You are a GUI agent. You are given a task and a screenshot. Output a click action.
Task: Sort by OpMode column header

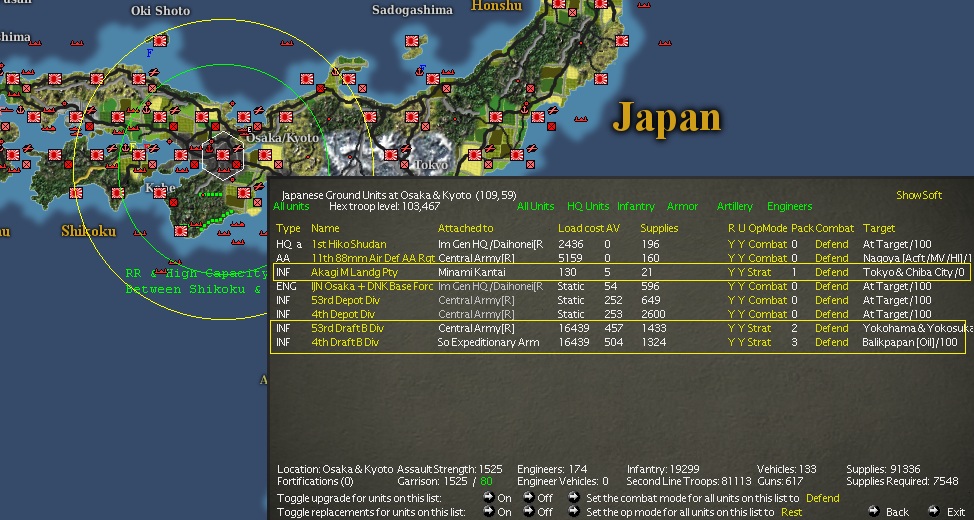point(768,229)
